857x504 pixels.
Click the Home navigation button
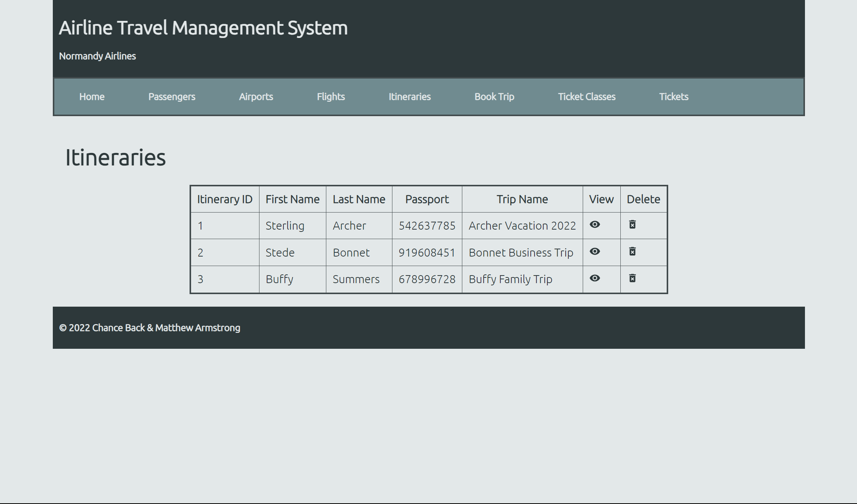coord(92,96)
